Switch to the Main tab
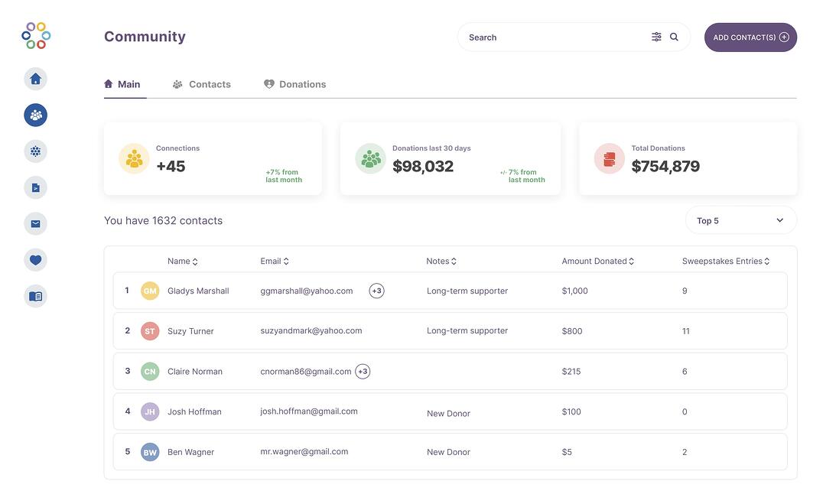 (122, 84)
